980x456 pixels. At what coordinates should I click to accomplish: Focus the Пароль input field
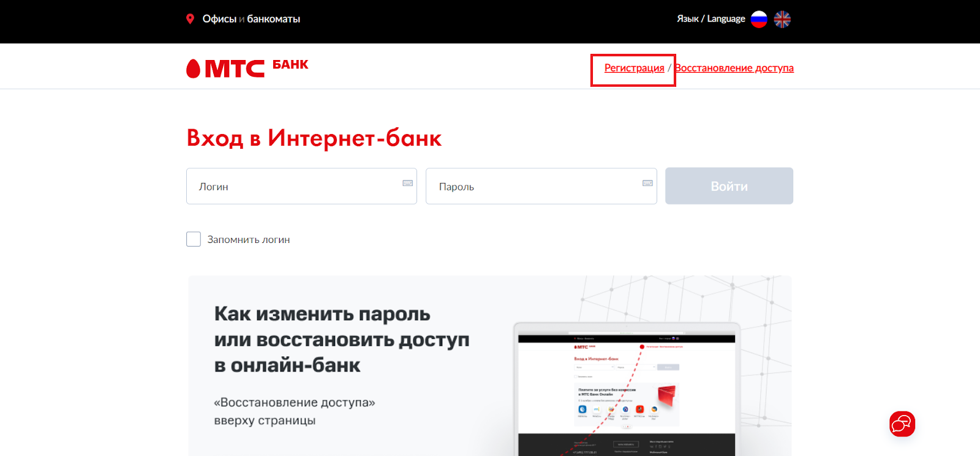tap(541, 186)
